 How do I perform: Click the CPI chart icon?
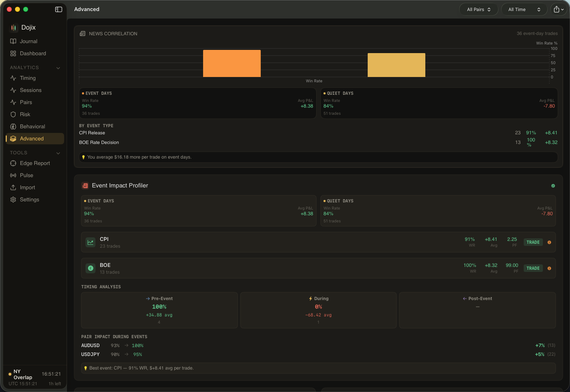pyautogui.click(x=90, y=242)
